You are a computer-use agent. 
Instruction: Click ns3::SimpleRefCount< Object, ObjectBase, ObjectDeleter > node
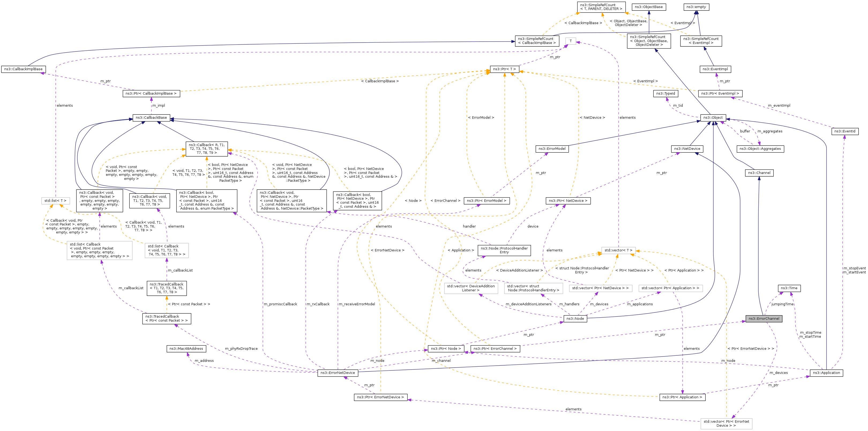pos(649,41)
